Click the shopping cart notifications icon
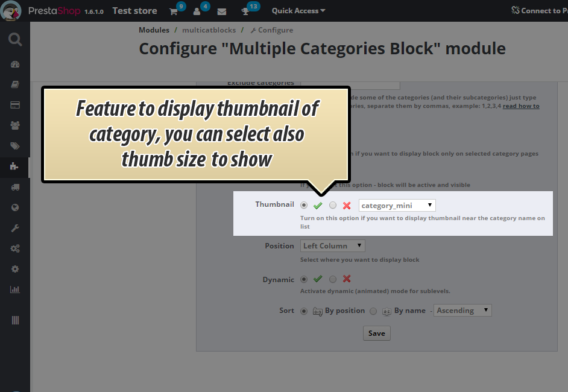The image size is (568, 392). click(174, 11)
